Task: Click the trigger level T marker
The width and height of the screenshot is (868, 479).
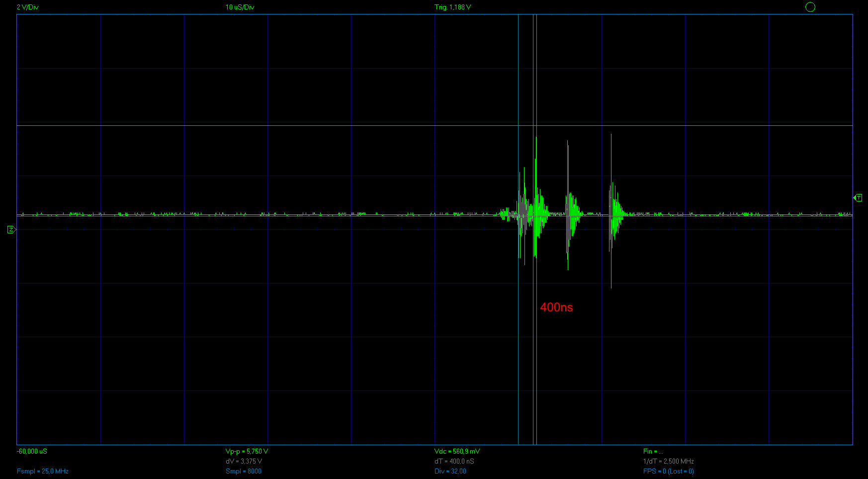Action: click(x=858, y=198)
